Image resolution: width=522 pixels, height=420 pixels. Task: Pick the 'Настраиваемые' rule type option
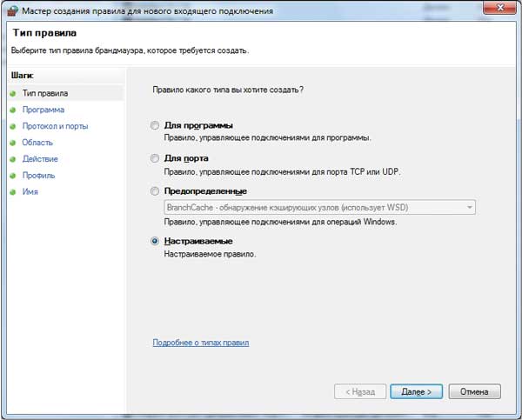(156, 241)
